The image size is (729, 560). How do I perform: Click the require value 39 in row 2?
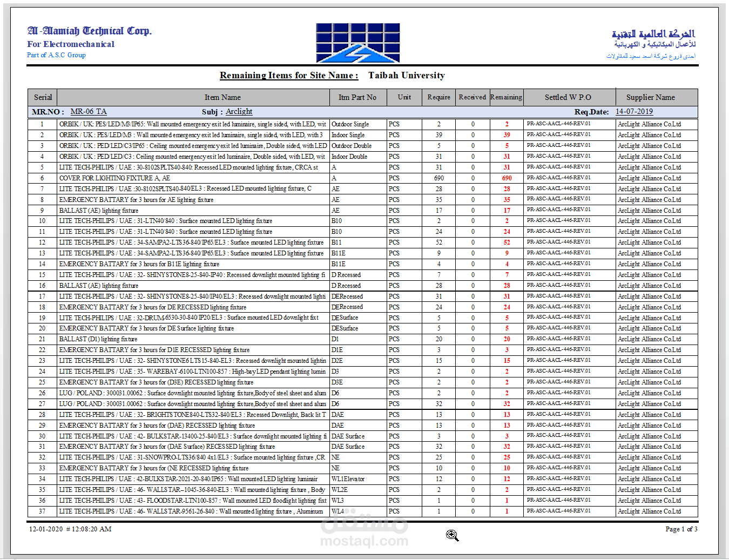438,135
